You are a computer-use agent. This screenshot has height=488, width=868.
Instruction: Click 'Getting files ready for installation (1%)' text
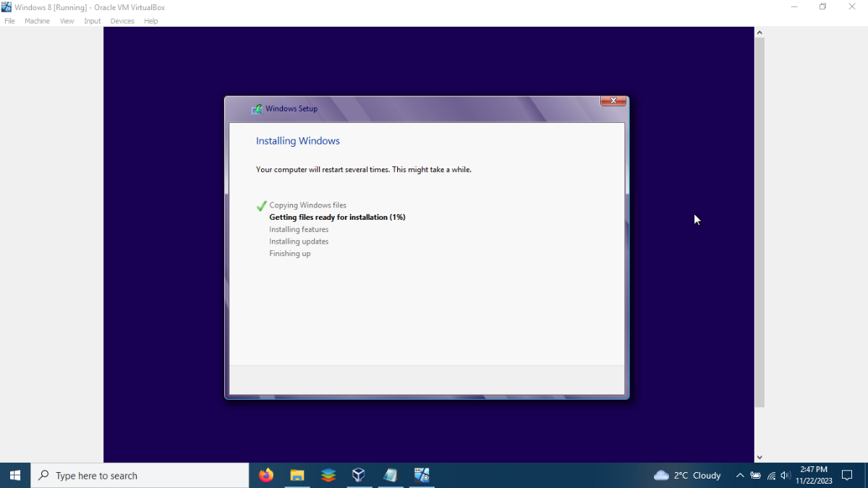[x=337, y=217]
